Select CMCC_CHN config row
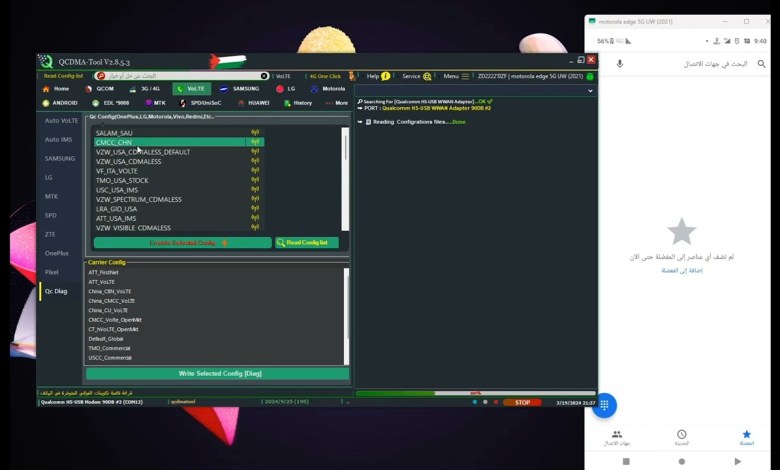Viewport: 780px width, 470px height. (x=179, y=142)
